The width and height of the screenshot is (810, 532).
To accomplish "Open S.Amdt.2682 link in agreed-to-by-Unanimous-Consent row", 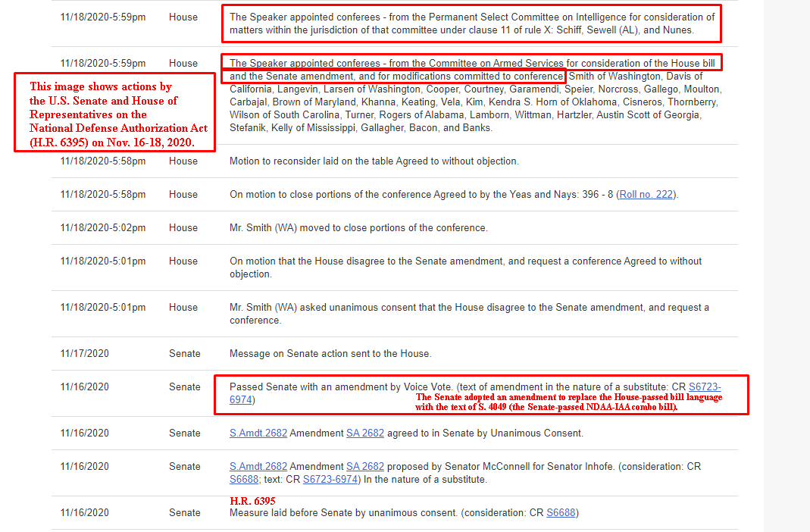I will [x=258, y=433].
